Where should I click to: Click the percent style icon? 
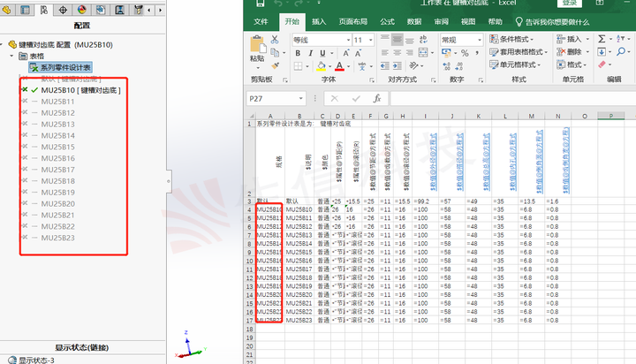(465, 53)
